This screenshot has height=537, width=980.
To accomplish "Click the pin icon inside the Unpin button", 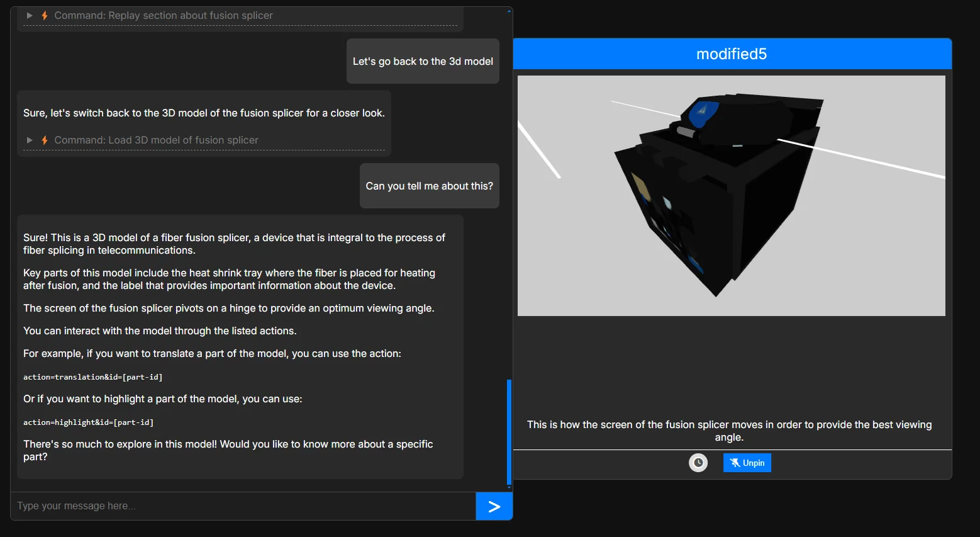I will tap(735, 463).
